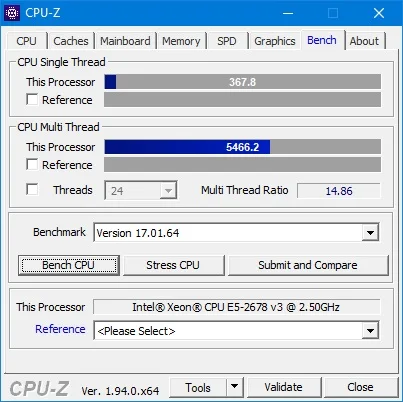Click the Stress CPU button
The height and width of the screenshot is (402, 403).
[173, 265]
